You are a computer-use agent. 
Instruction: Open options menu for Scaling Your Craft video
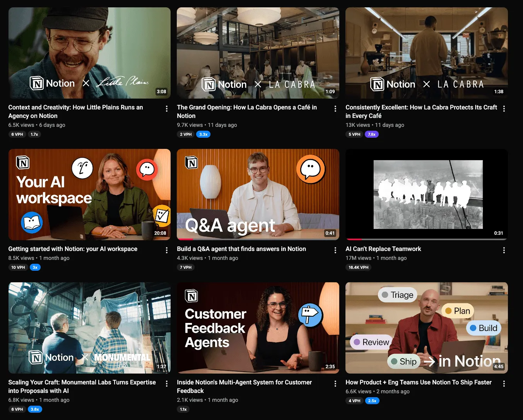click(x=167, y=384)
